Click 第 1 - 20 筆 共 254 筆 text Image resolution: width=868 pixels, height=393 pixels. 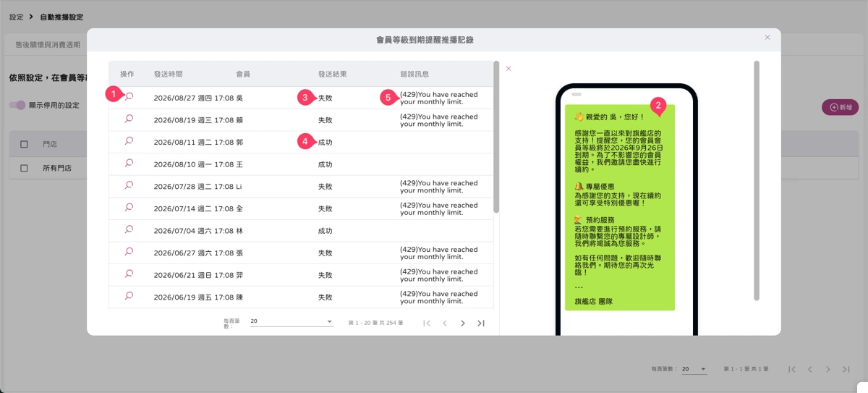[375, 323]
